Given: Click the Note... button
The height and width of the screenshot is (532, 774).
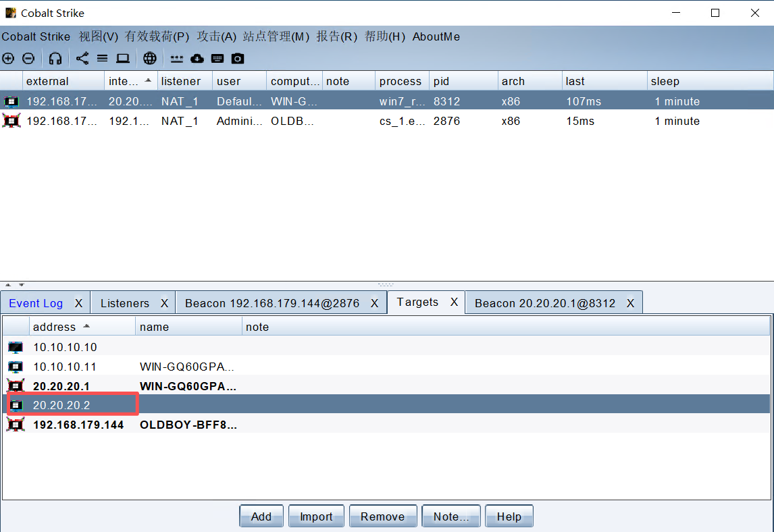Looking at the screenshot, I should tap(451, 516).
